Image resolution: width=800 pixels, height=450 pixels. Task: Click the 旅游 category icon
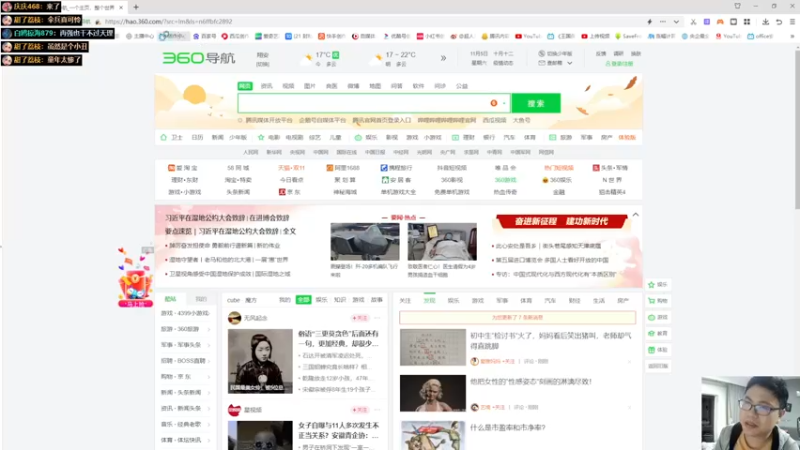(552, 137)
